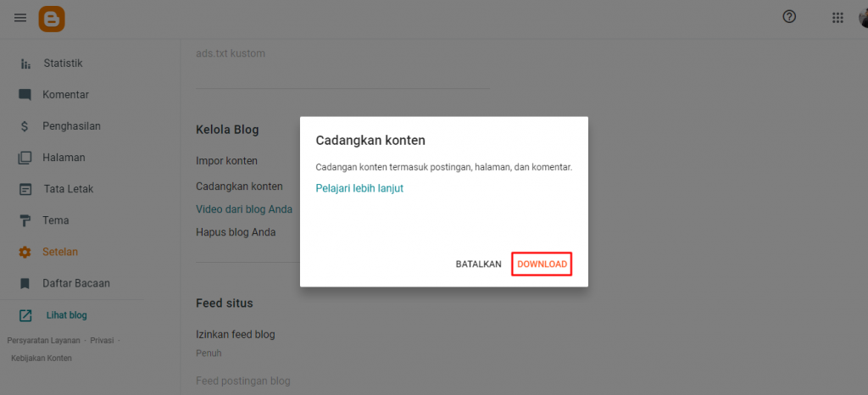Open the Pelajari lebih lanjut link
The height and width of the screenshot is (395, 868).
359,188
